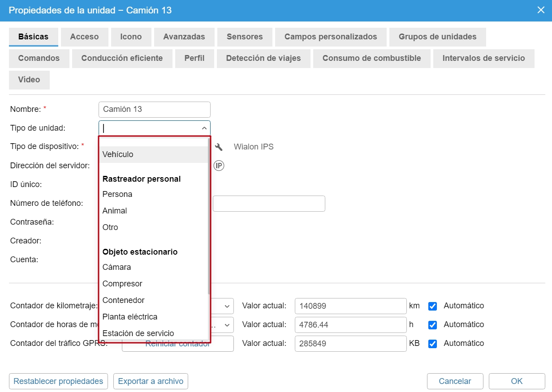This screenshot has width=552, height=392.
Task: Open the Consumo de combustible tab
Action: (371, 58)
